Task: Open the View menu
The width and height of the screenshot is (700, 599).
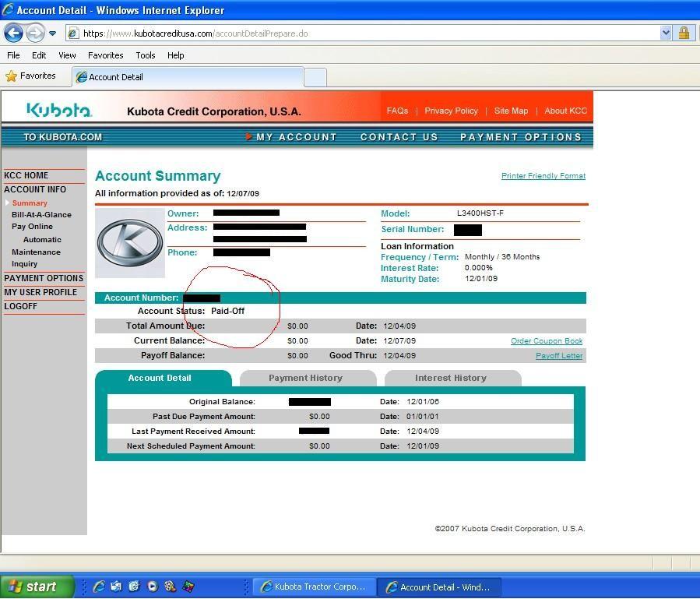Action: 67,55
